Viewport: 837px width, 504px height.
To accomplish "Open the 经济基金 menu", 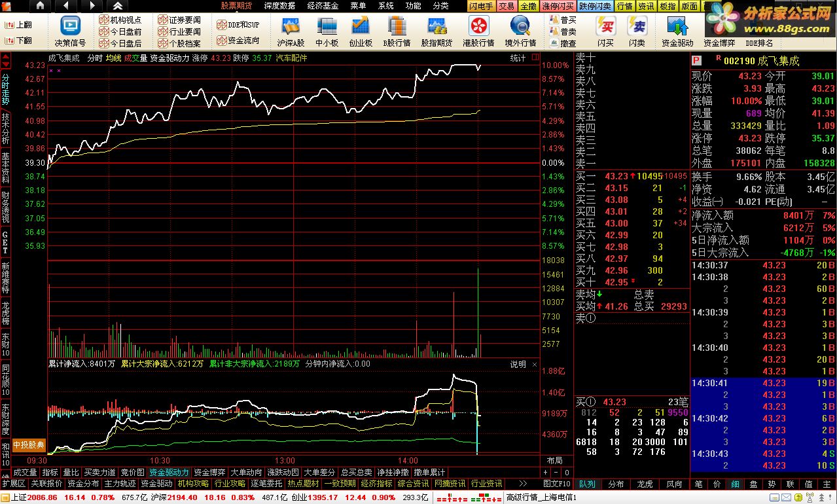I will click(x=323, y=6).
